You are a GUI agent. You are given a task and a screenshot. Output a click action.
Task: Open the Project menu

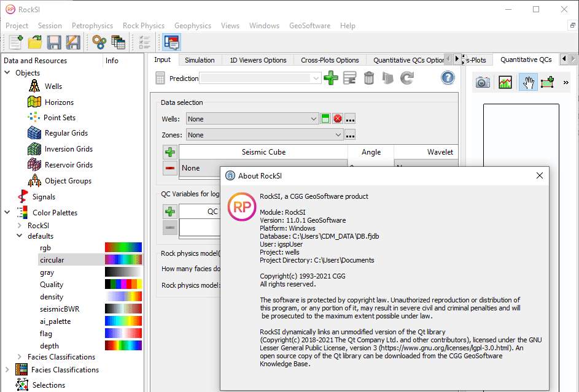click(17, 25)
